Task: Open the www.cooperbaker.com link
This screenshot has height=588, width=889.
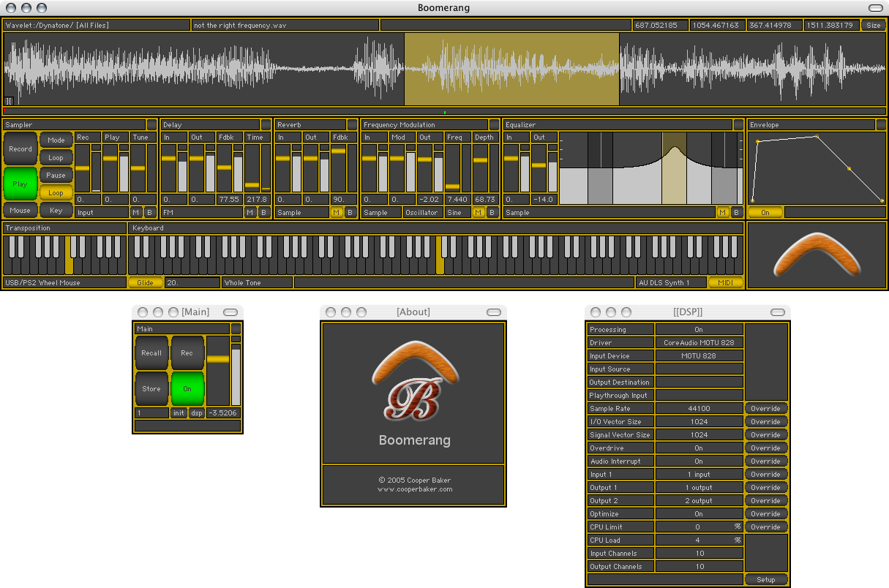Action: pyautogui.click(x=415, y=489)
